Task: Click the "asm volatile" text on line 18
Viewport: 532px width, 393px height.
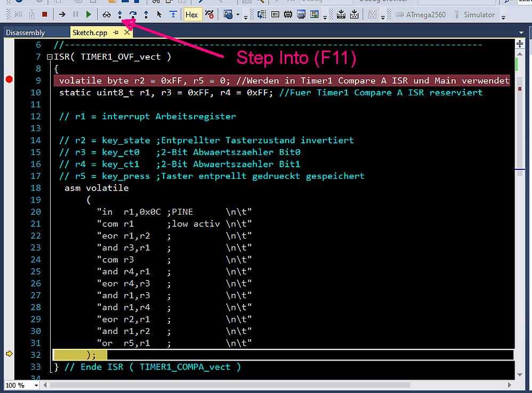Action: click(x=96, y=188)
